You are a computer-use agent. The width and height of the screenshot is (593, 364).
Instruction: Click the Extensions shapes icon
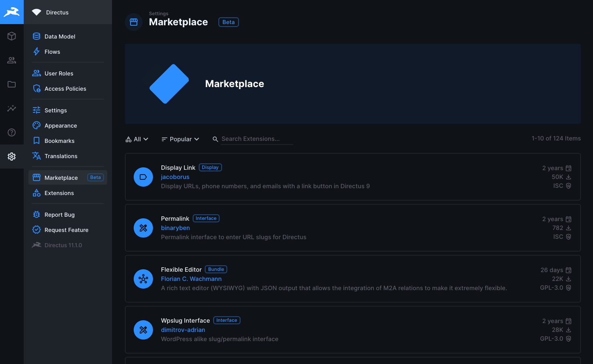(x=37, y=193)
